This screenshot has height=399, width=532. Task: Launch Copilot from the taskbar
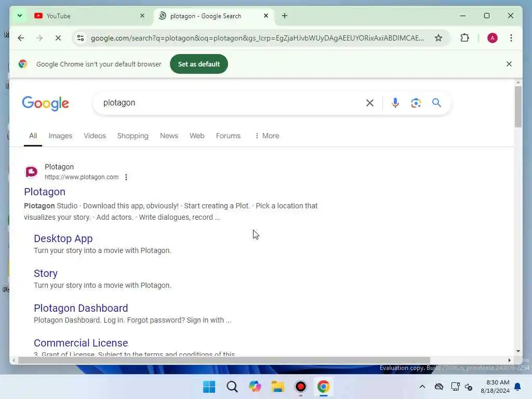[255, 387]
